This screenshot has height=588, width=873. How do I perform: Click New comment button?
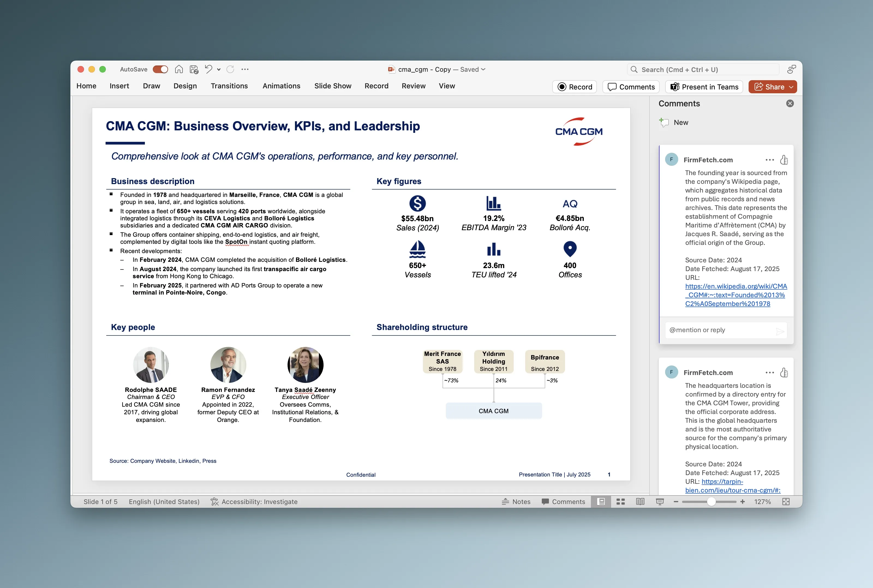[674, 122]
